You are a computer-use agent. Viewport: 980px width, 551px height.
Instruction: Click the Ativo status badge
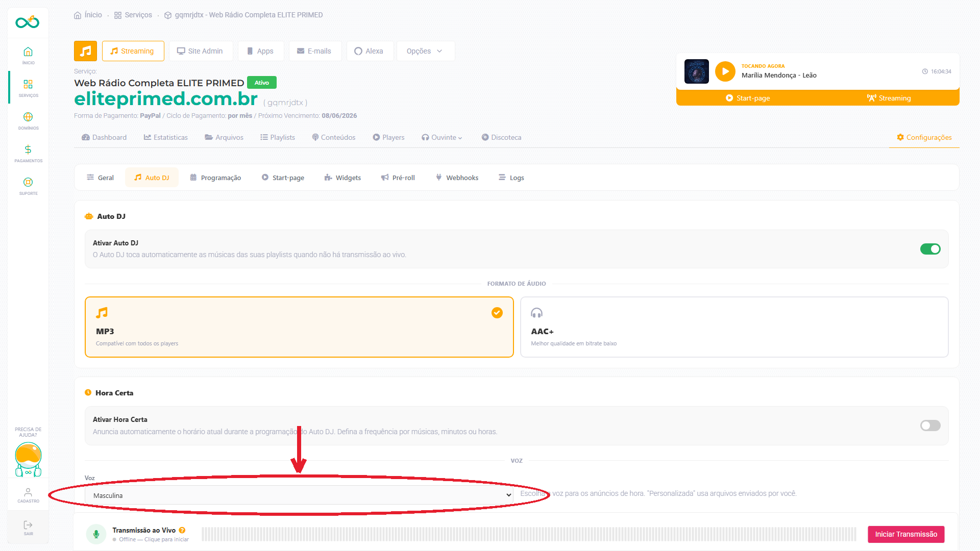tap(262, 83)
